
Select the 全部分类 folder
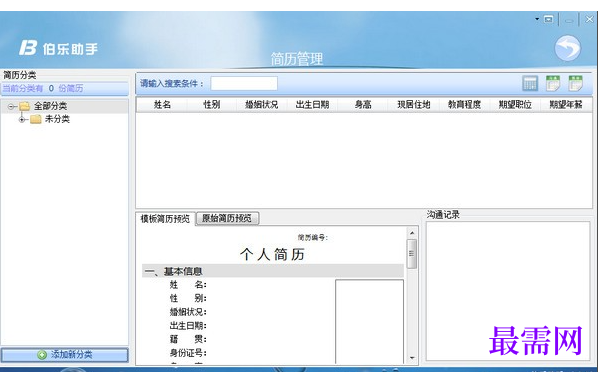(x=43, y=106)
